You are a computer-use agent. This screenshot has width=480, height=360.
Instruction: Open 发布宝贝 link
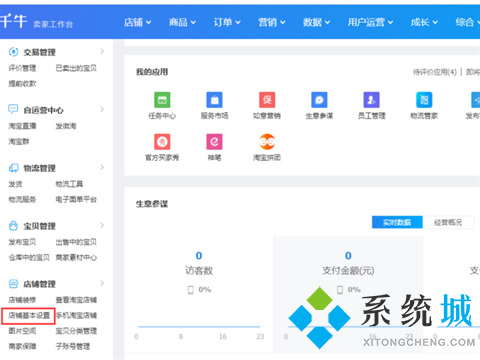(x=22, y=242)
